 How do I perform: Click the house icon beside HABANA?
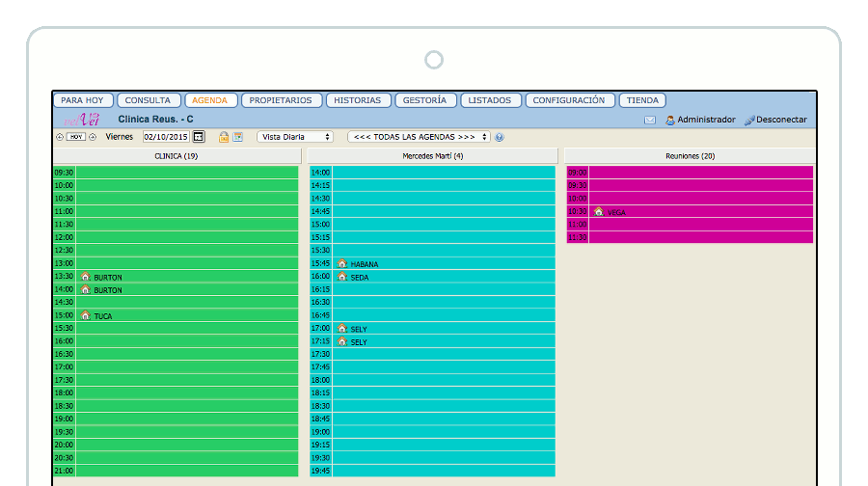(x=341, y=263)
